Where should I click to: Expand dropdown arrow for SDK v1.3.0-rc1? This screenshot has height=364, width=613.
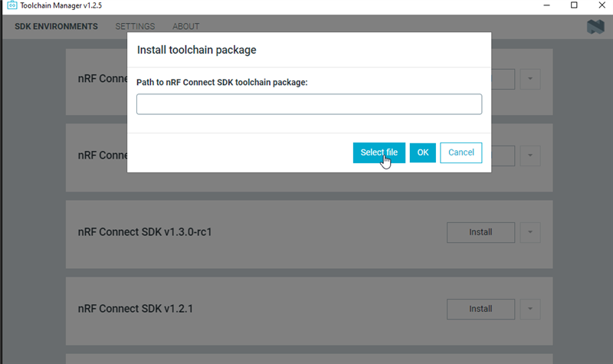coord(530,232)
